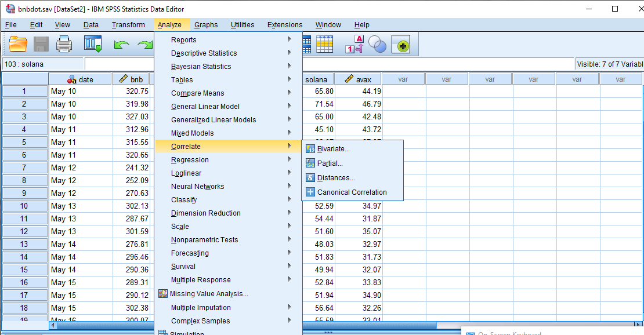Screen dimensions: 644x335
Task: Open the Transform menu
Action: click(128, 24)
